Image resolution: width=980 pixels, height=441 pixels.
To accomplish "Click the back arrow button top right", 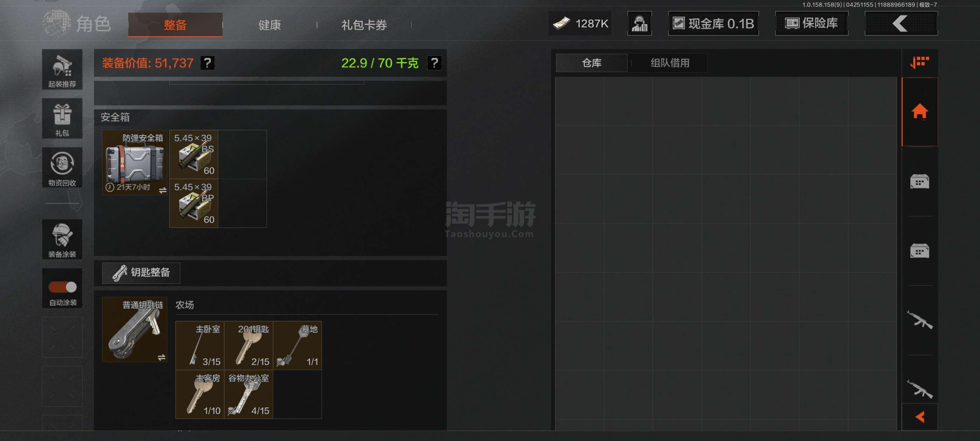I will 901,23.
